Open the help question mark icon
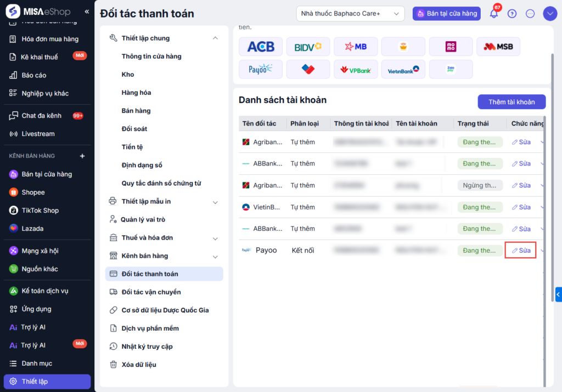Screen dimensions: 562x392 pyautogui.click(x=512, y=14)
